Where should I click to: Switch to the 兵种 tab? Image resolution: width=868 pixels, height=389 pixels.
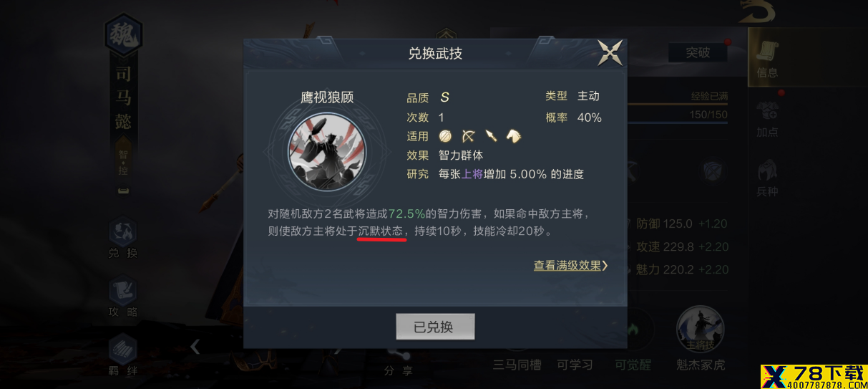(767, 178)
